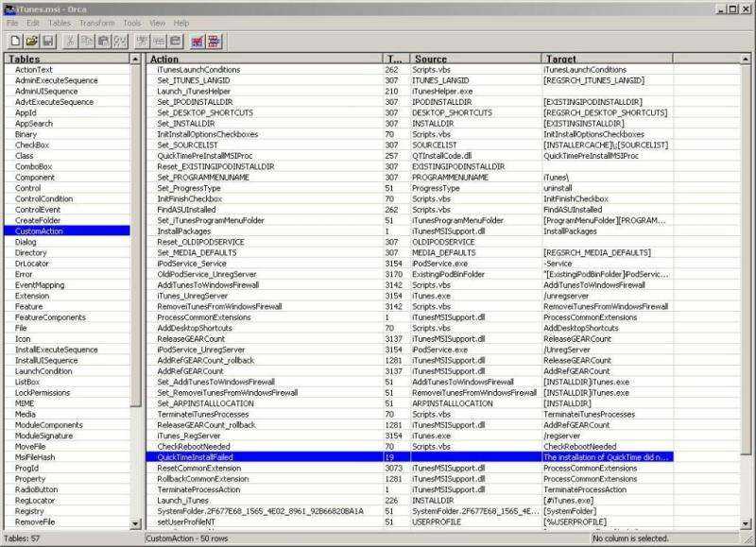Viewport: 756px width, 547px height.
Task: Click the T... (Type) column header
Action: [396, 59]
